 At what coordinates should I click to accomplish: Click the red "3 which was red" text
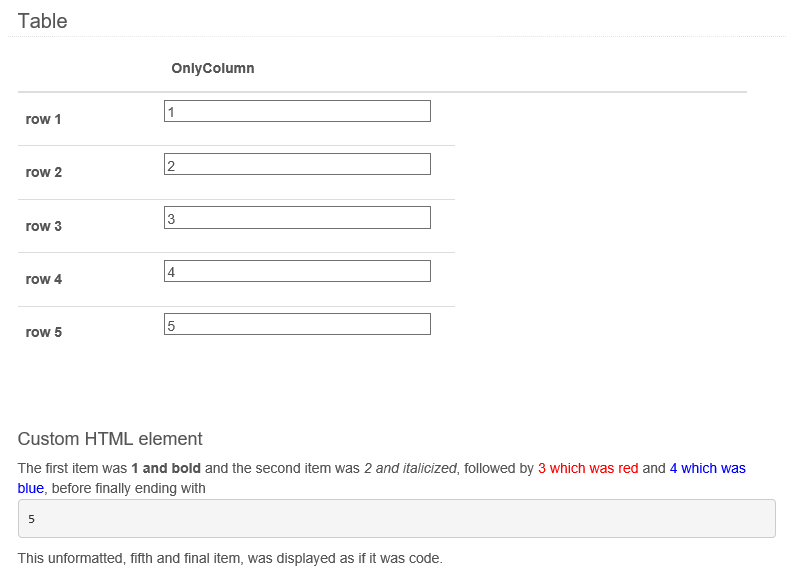[588, 468]
